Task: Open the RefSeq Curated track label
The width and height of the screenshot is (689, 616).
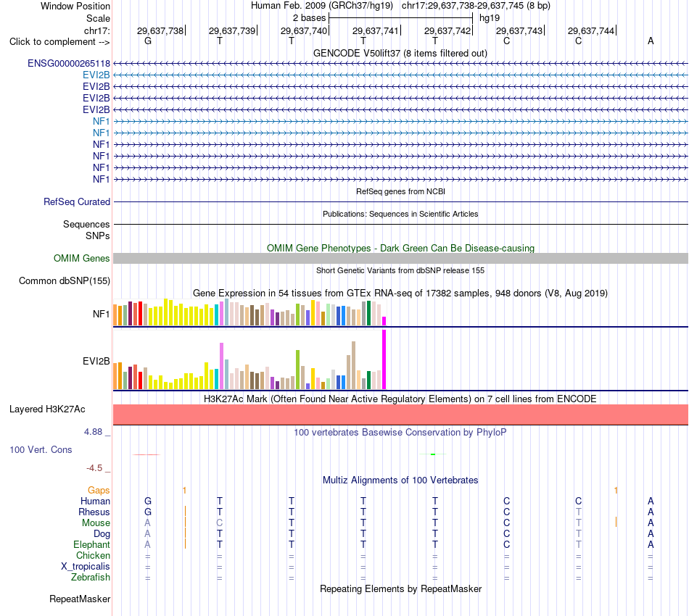Action: pos(76,202)
